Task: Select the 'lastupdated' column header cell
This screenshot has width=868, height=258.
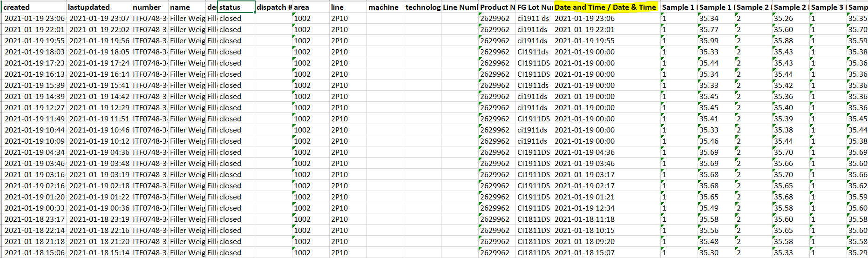Action: coord(99,7)
